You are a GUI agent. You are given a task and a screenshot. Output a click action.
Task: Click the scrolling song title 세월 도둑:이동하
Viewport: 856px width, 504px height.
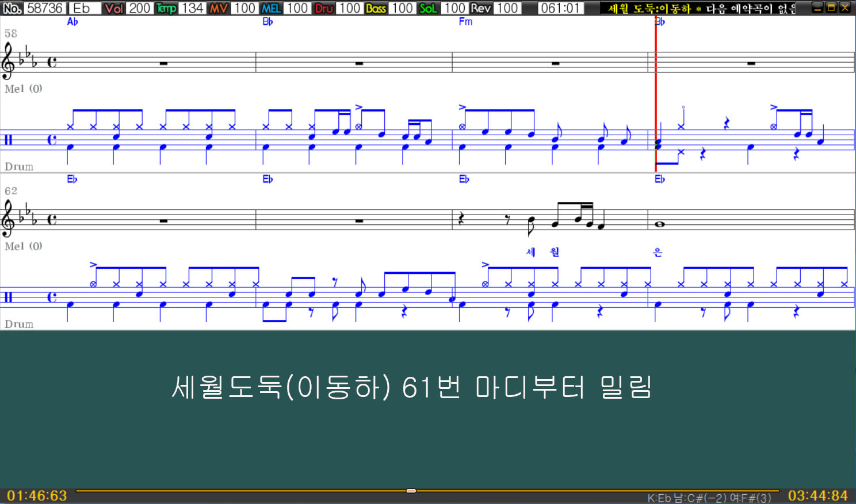click(x=650, y=9)
